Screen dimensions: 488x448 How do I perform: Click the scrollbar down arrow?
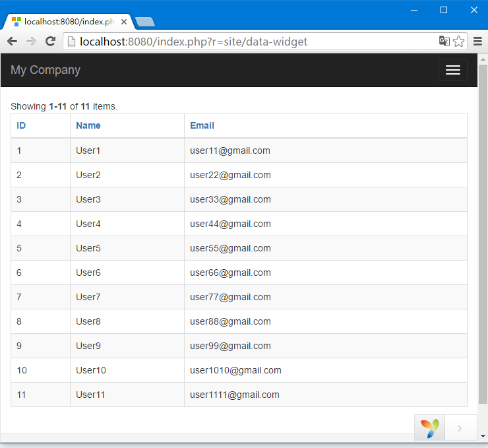tap(483, 436)
